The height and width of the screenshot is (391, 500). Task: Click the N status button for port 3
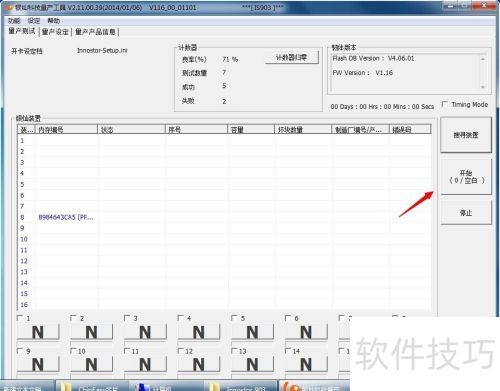[145, 332]
